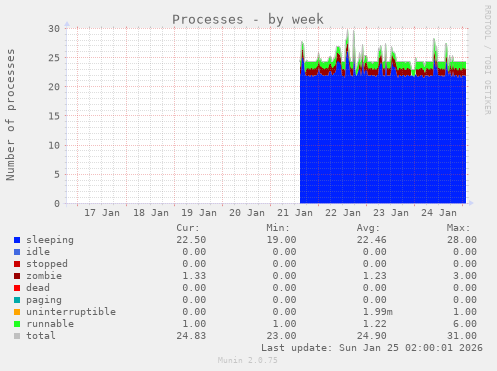Image resolution: width=497 pixels, height=371 pixels.
Task: Click total average value 24.90
Action: click(372, 336)
